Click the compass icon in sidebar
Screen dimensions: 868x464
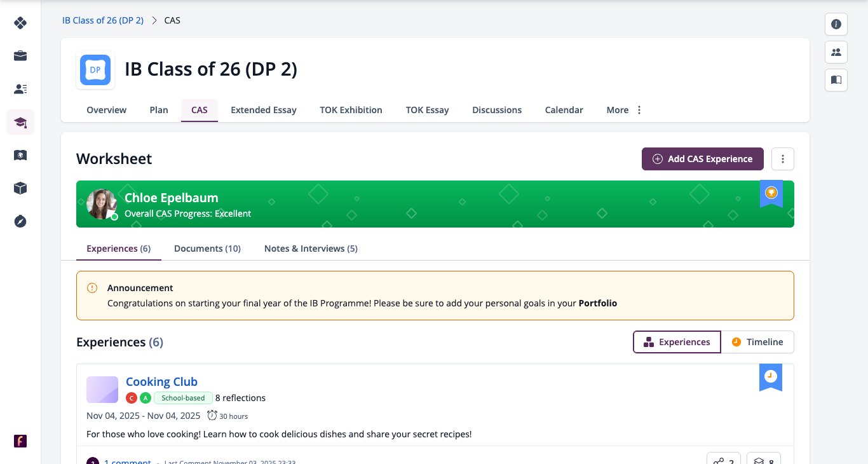pyautogui.click(x=20, y=221)
